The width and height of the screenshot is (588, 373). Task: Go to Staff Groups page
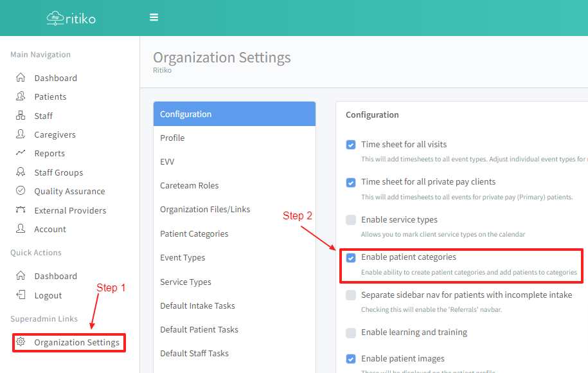pos(58,172)
